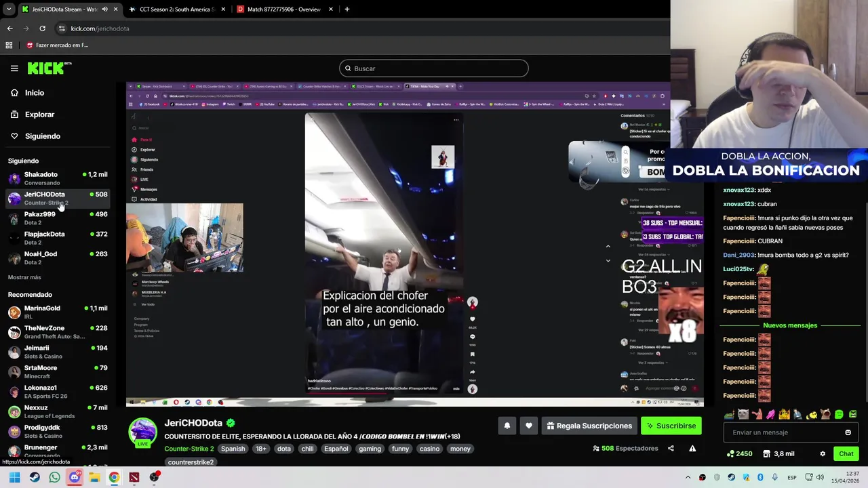Share the stream with the share icon
868x488 pixels.
[671, 448]
